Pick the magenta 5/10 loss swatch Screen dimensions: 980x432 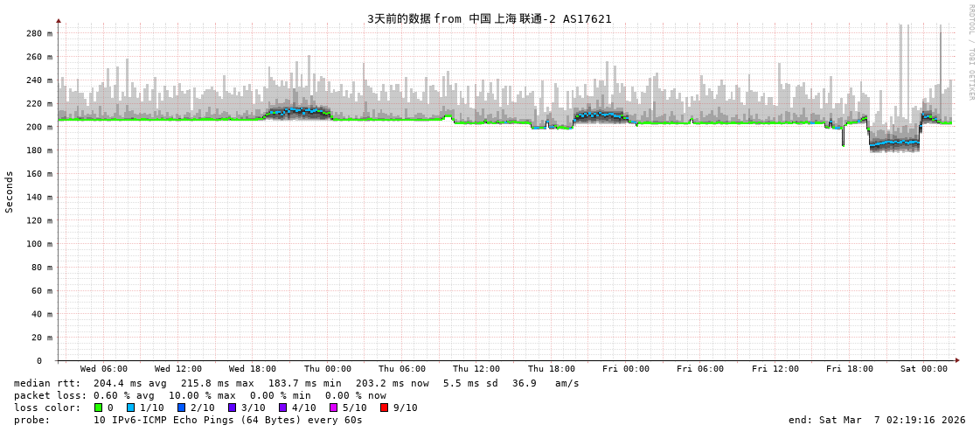[x=333, y=408]
